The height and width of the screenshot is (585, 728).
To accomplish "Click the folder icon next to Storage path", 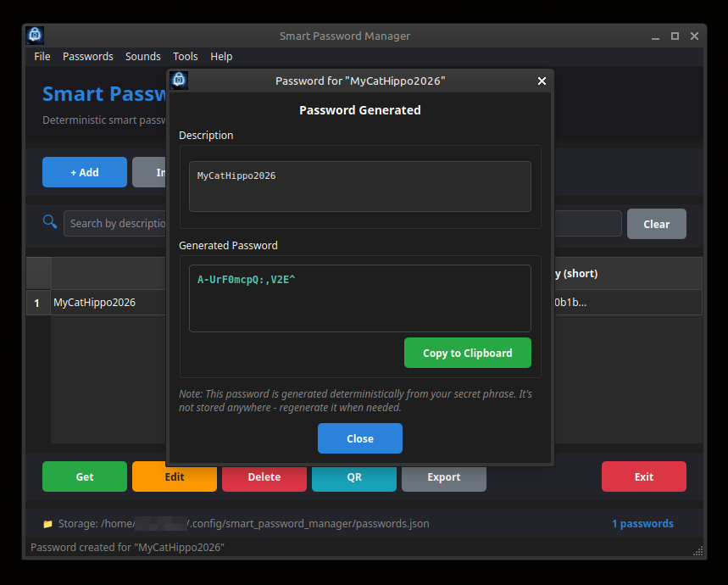I will [47, 524].
